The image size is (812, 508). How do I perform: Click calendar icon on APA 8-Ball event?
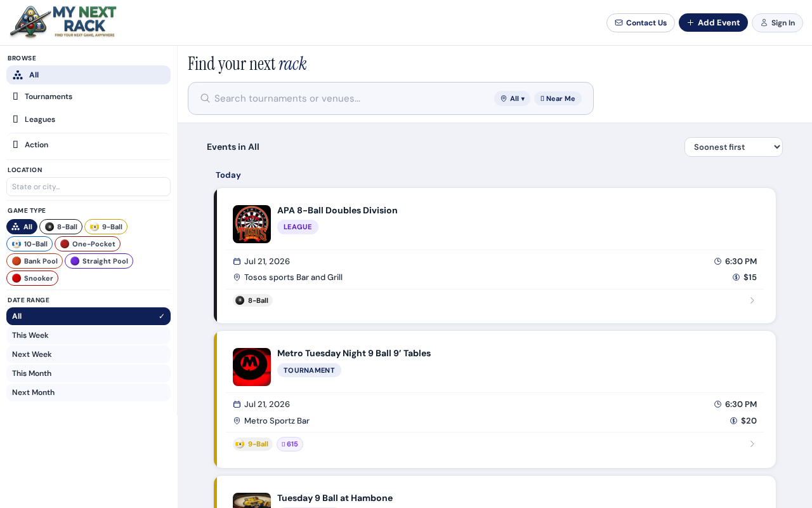coord(237,262)
